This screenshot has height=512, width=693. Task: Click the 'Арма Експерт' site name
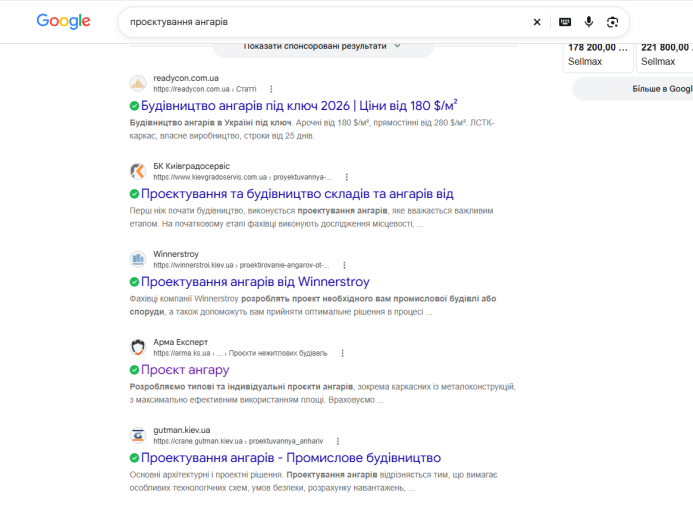point(180,342)
